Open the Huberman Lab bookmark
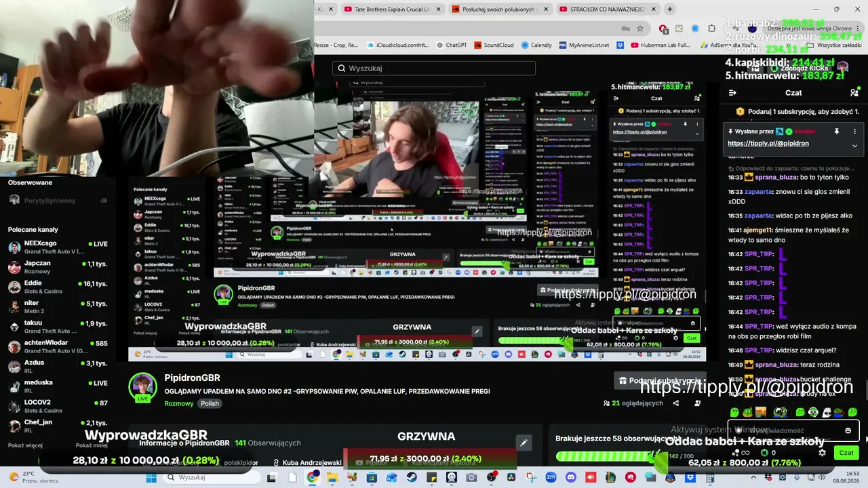This screenshot has height=488, width=868. [x=660, y=45]
